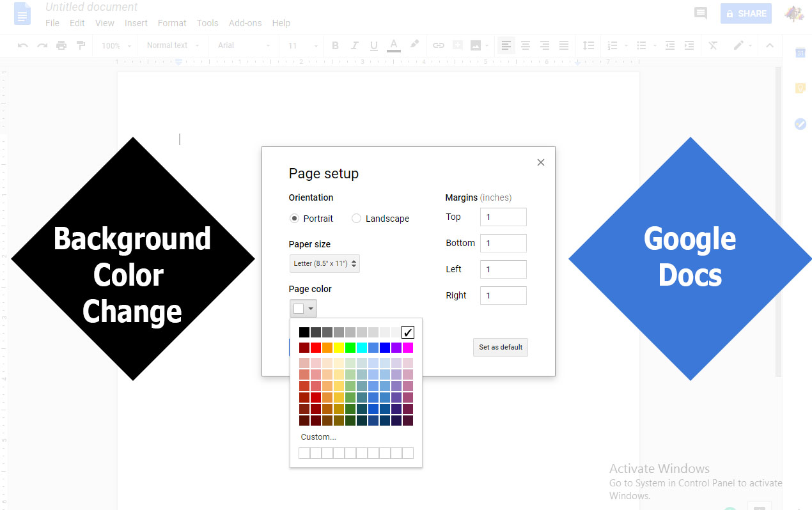Close the Page setup dialog
The height and width of the screenshot is (510, 812).
(x=541, y=162)
